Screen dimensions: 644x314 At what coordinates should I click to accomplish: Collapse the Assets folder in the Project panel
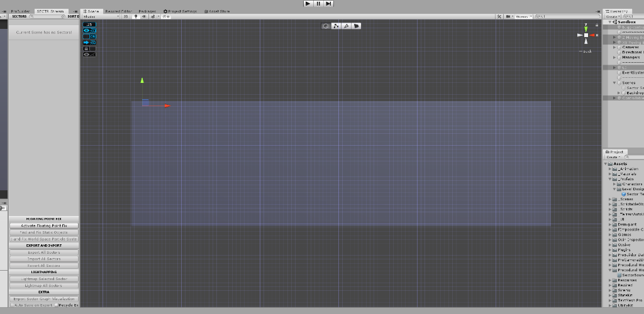click(x=606, y=163)
